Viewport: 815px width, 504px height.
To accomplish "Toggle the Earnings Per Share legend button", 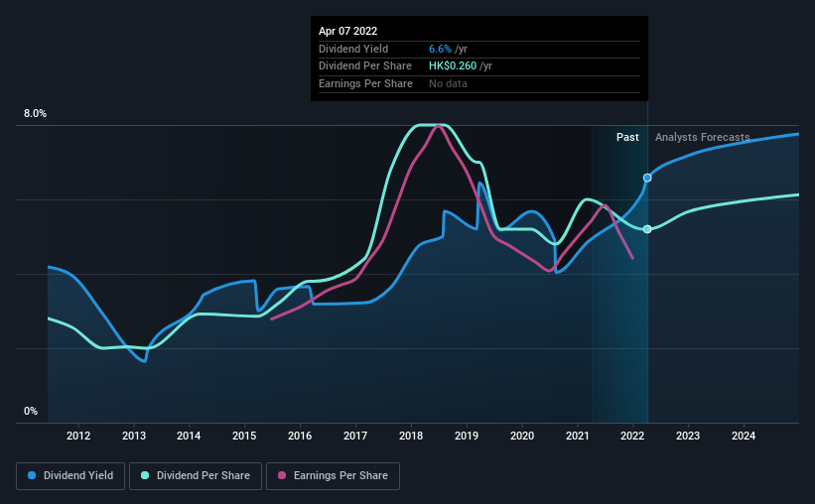I will (x=333, y=476).
